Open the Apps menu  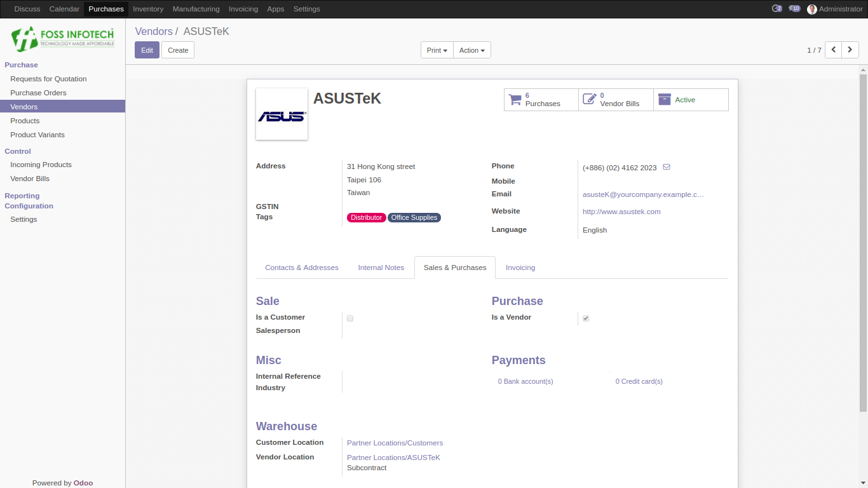(x=276, y=9)
